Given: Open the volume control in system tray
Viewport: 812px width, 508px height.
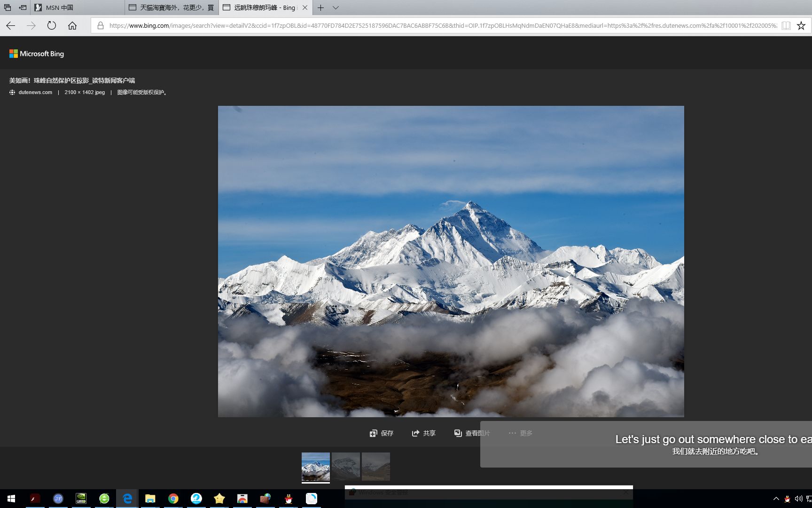Looking at the screenshot, I should tap(798, 499).
